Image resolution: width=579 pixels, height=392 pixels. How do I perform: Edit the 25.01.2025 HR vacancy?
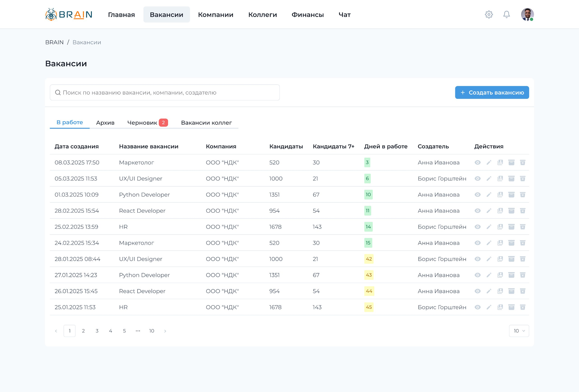(x=489, y=307)
